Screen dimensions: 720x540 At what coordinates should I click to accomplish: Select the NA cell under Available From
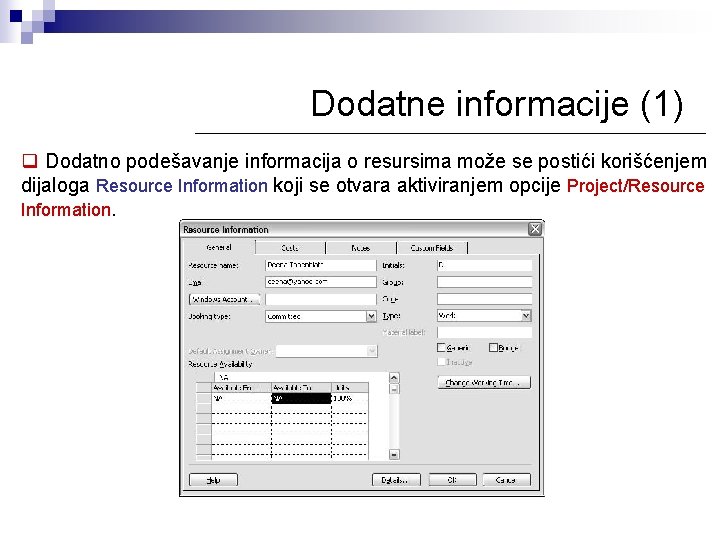tap(242, 399)
